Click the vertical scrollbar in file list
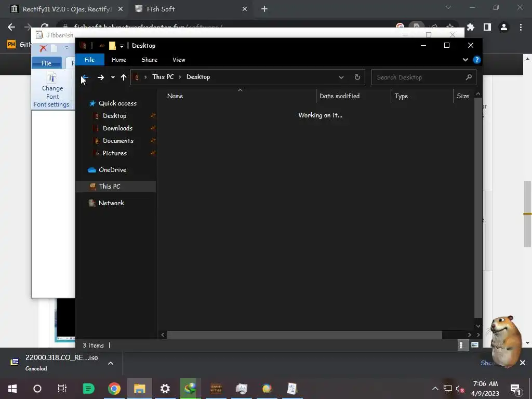This screenshot has height=399, width=532. pos(478,208)
